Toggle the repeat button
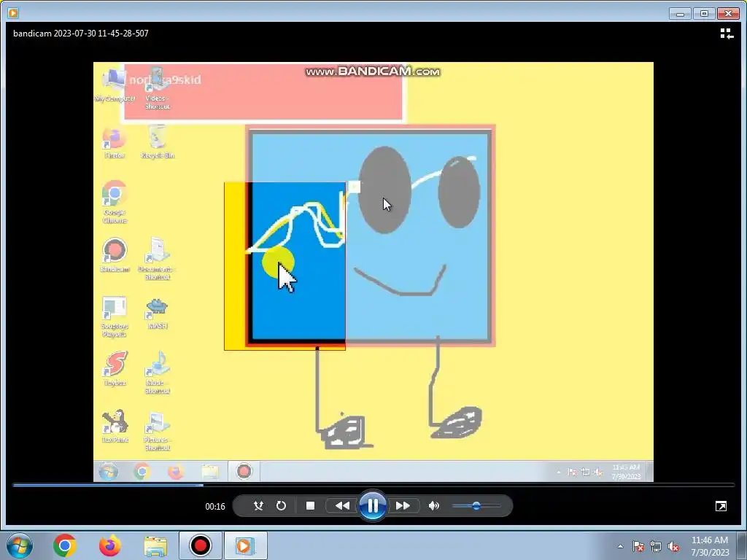The height and width of the screenshot is (560, 747). point(281,506)
